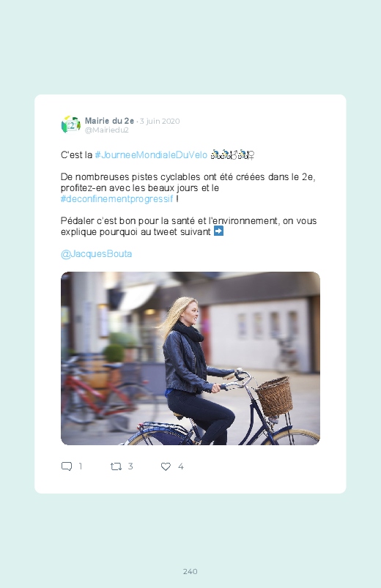Click the heart like icon
Image resolution: width=381 pixels, height=588 pixels.
click(x=166, y=466)
